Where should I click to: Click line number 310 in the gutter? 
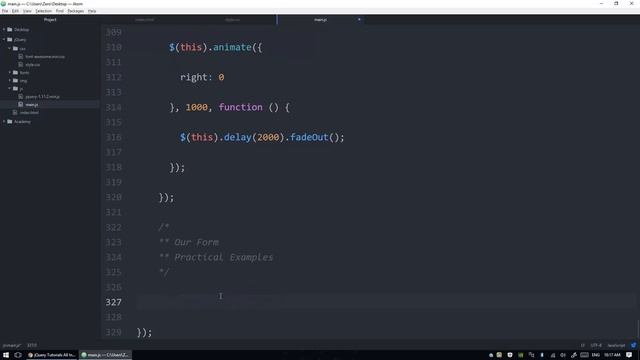coord(113,47)
